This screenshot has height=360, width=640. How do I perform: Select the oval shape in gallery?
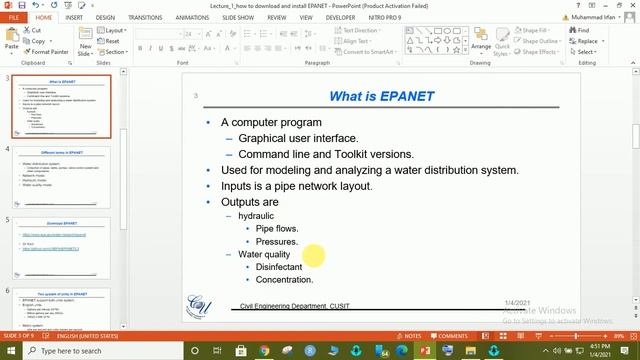pos(447,31)
